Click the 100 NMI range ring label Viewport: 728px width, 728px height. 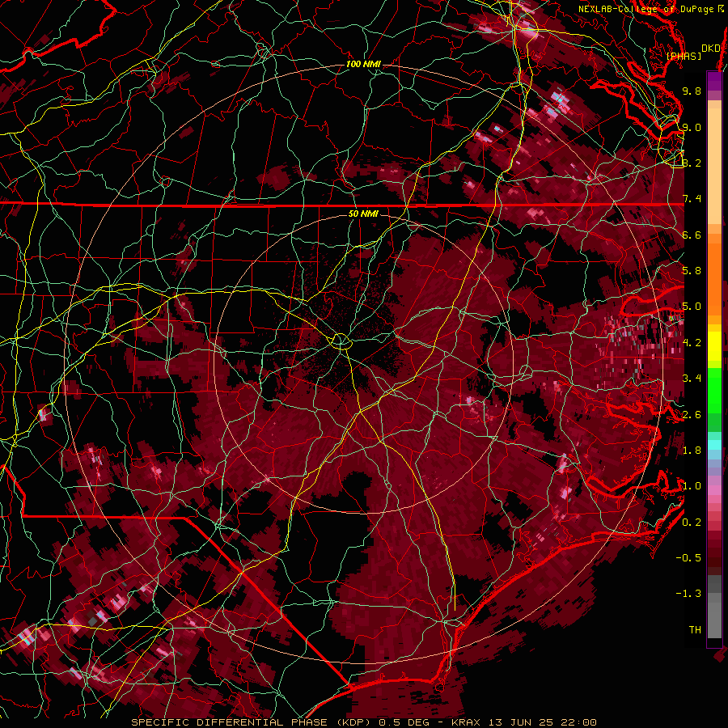363,64
